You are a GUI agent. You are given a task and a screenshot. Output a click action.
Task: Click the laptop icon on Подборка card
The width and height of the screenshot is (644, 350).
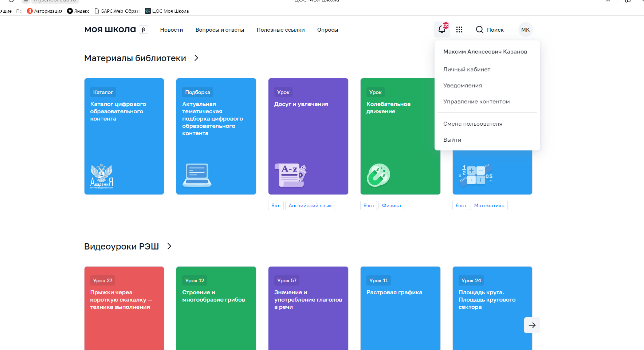tap(197, 175)
